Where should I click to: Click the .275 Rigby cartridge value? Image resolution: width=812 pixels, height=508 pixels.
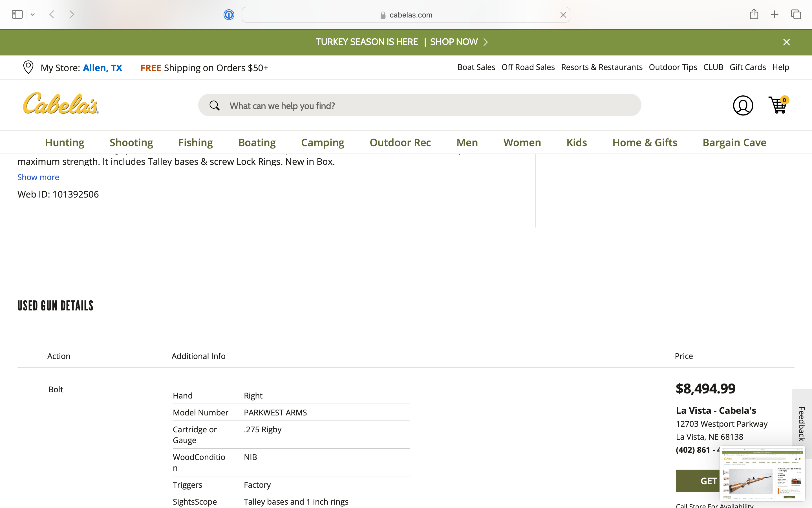pos(262,429)
